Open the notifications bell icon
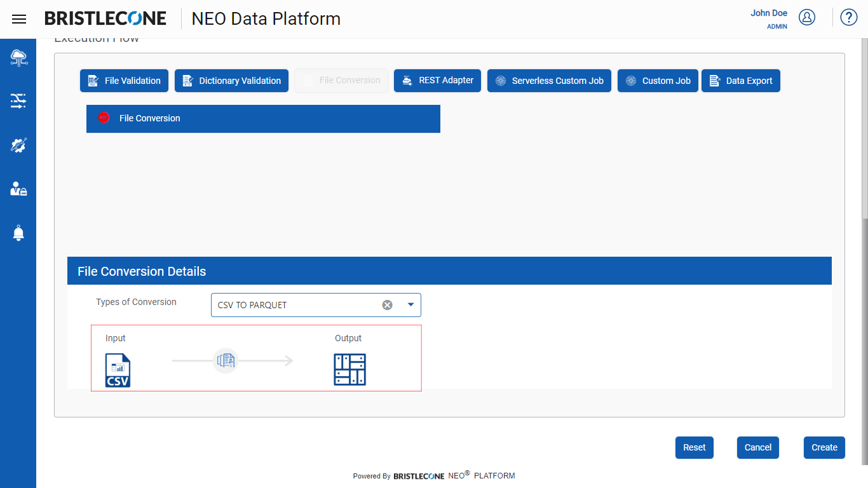 (x=18, y=233)
